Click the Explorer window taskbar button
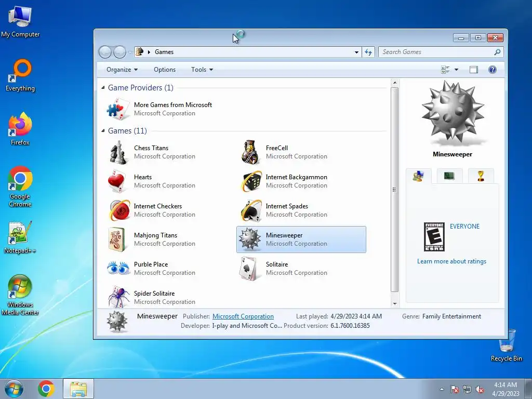 coord(78,389)
